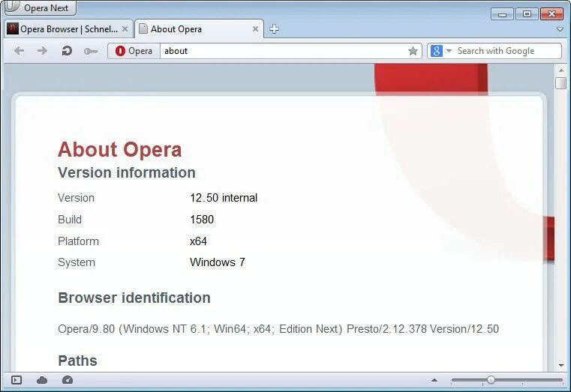
Task: Minimize the Opera Next window
Action: click(x=502, y=14)
